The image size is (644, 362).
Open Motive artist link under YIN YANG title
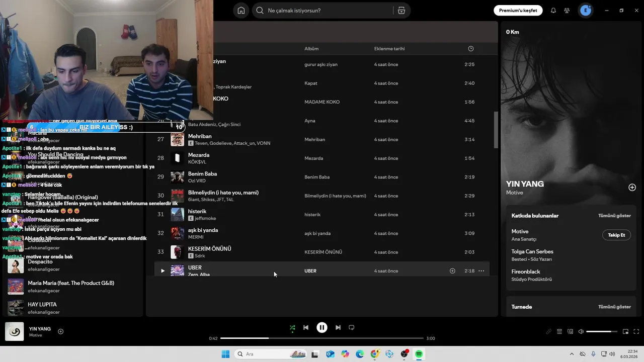pos(515,193)
